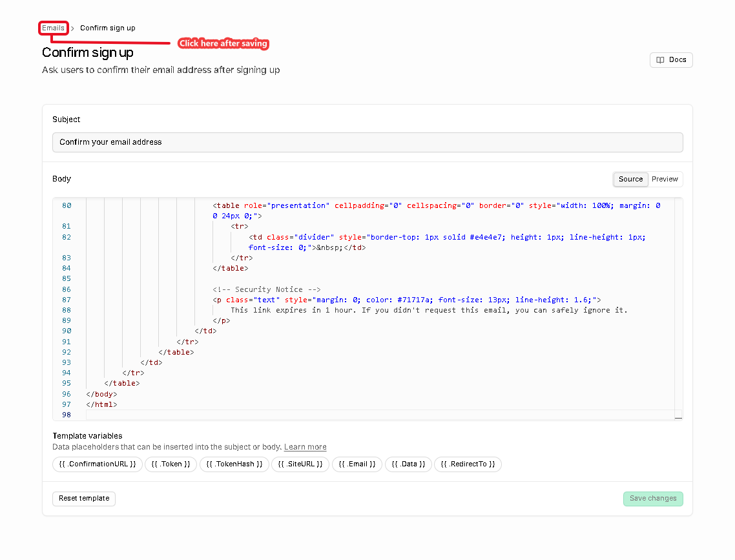Click line number 87 in the gutter

pos(67,300)
